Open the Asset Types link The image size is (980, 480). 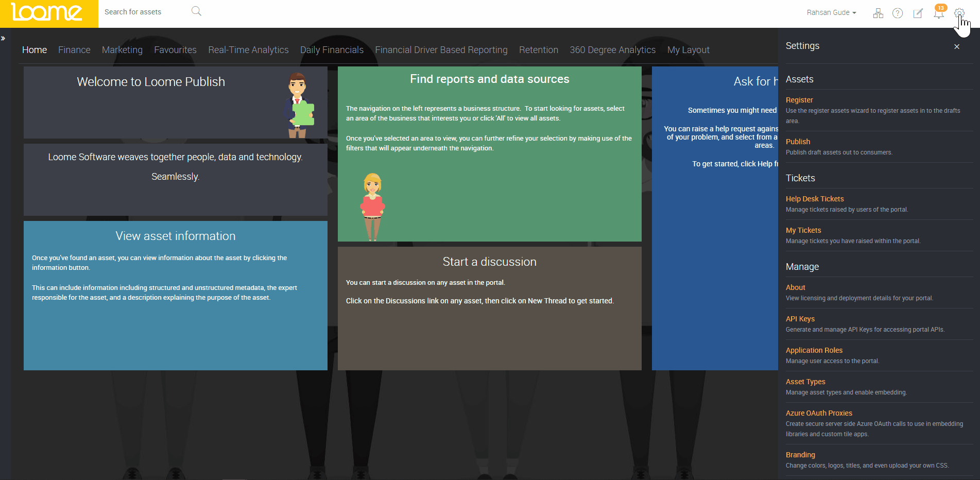coord(805,382)
